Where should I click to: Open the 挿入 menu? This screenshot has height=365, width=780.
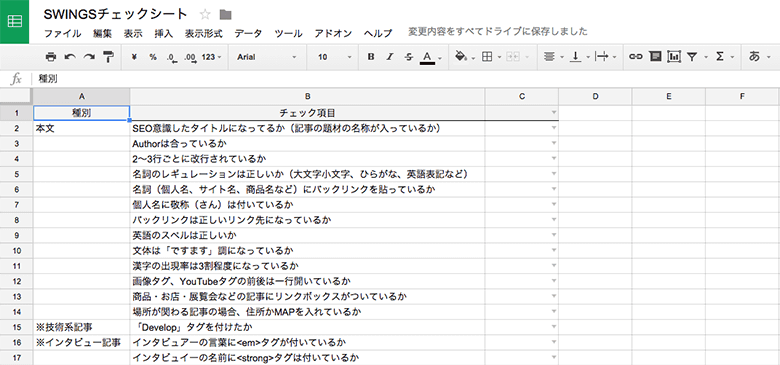164,33
